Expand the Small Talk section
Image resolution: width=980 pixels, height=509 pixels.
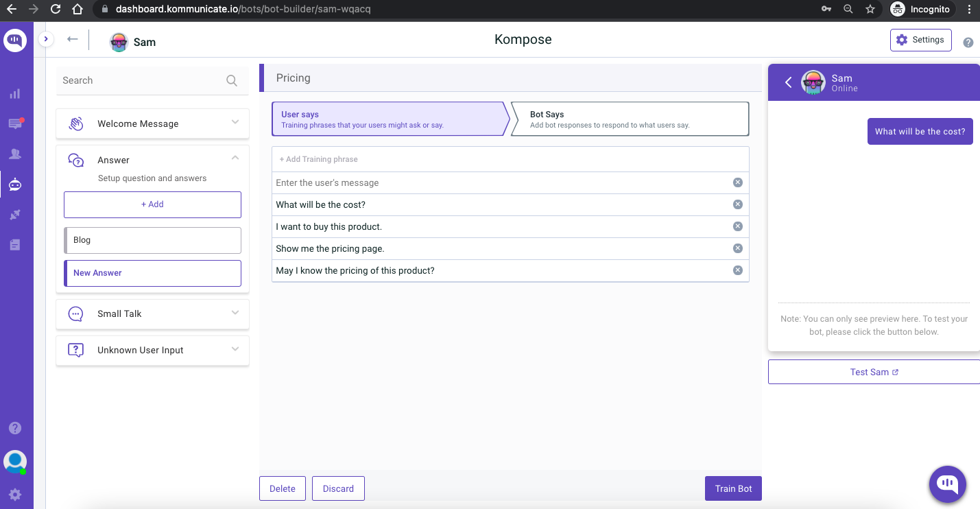235,313
